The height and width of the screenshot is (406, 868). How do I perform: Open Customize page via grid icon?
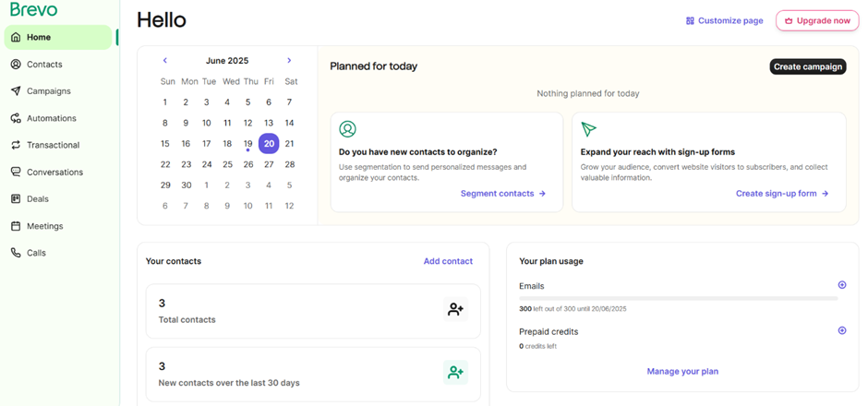[690, 20]
